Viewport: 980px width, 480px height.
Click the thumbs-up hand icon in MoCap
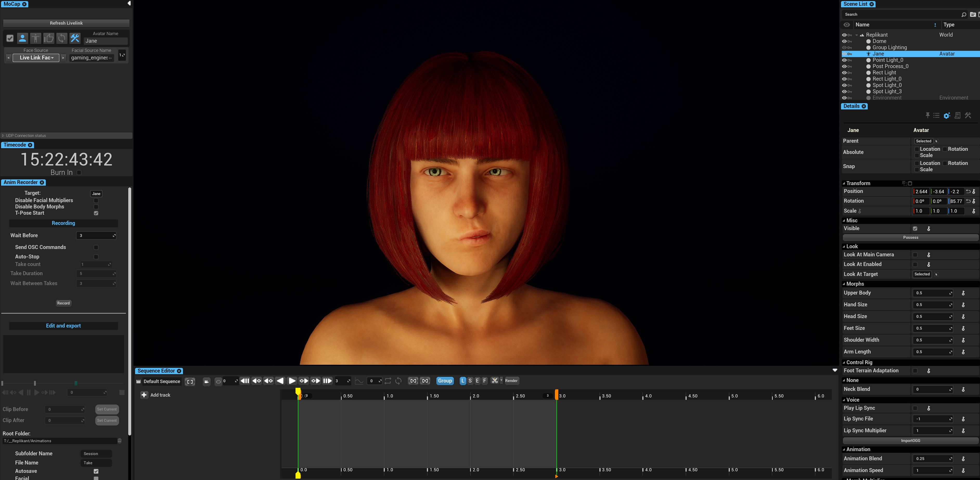(x=48, y=38)
